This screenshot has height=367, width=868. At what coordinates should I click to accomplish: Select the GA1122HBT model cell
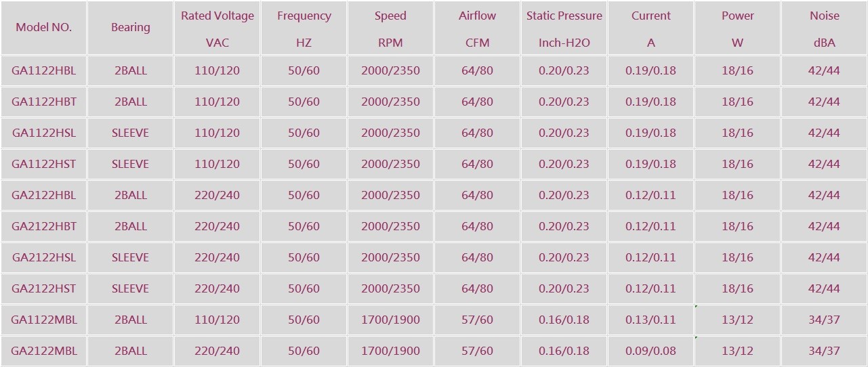44,102
